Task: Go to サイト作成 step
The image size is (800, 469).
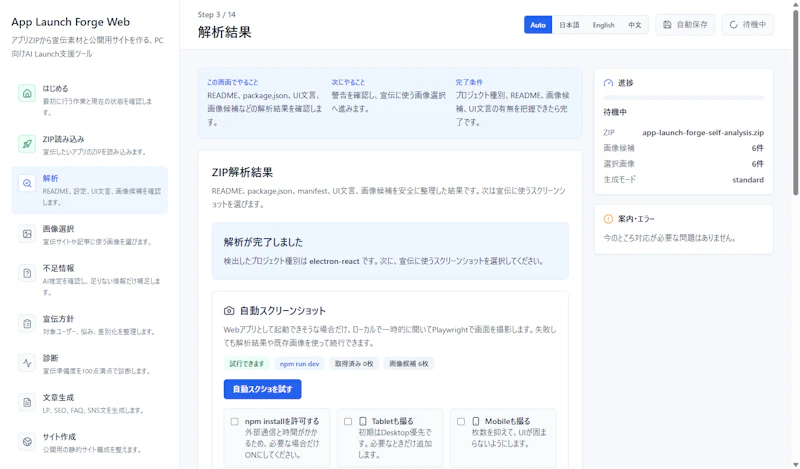Action: [x=89, y=442]
